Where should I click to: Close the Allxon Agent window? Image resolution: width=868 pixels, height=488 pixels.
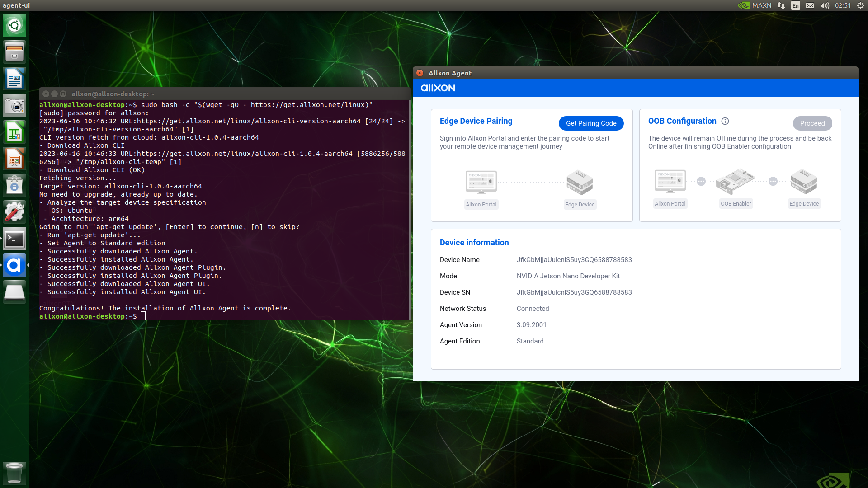(420, 73)
